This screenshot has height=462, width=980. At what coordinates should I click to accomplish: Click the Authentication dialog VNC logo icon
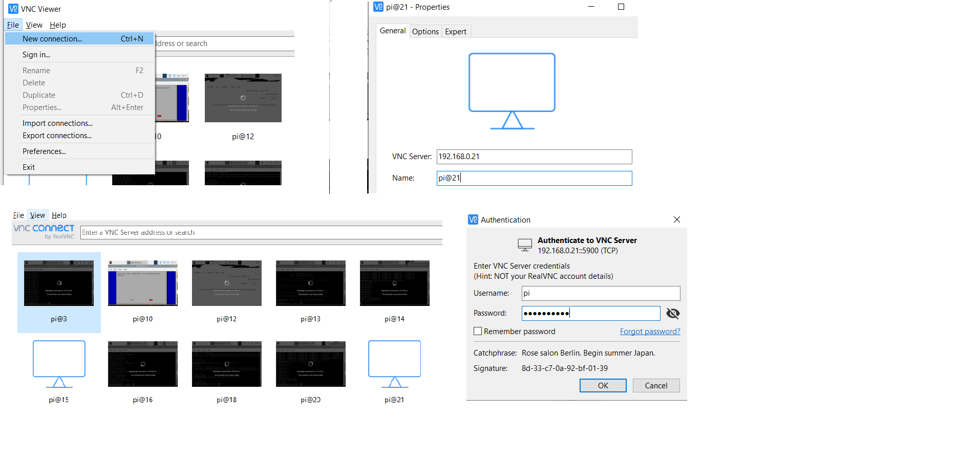click(x=473, y=219)
